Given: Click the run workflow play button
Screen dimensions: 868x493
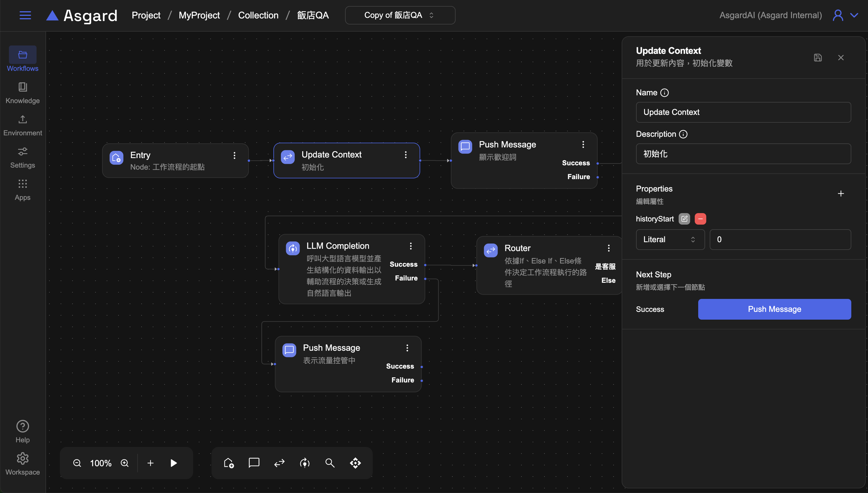Looking at the screenshot, I should point(174,463).
